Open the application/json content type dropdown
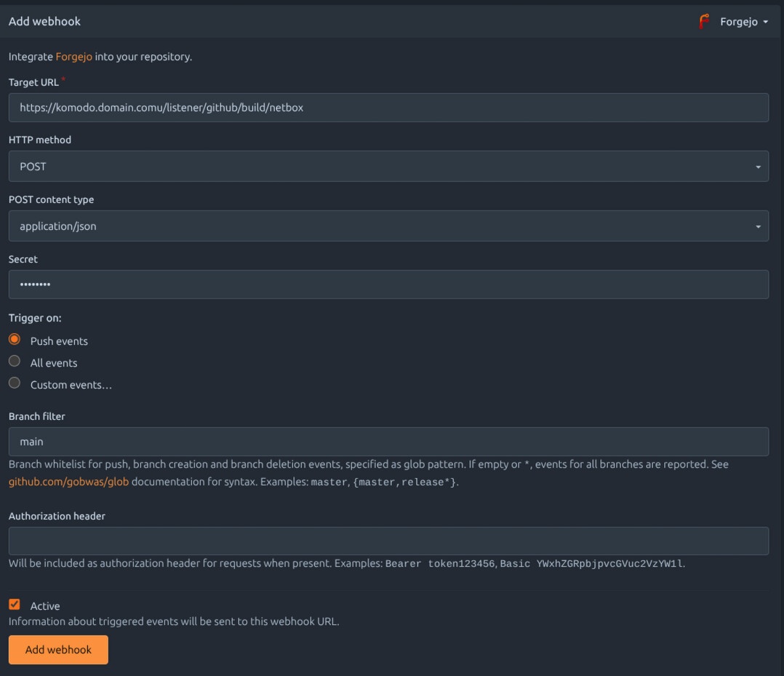The height and width of the screenshot is (676, 784). (388, 226)
